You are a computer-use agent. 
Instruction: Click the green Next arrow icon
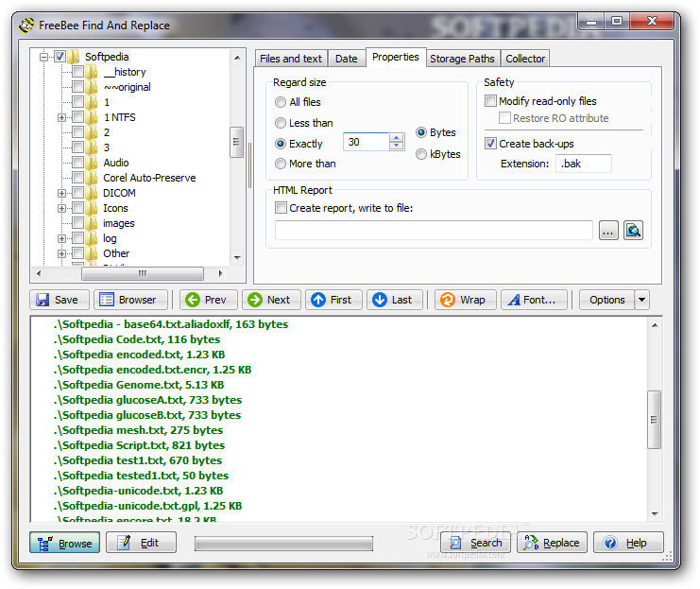(x=255, y=300)
